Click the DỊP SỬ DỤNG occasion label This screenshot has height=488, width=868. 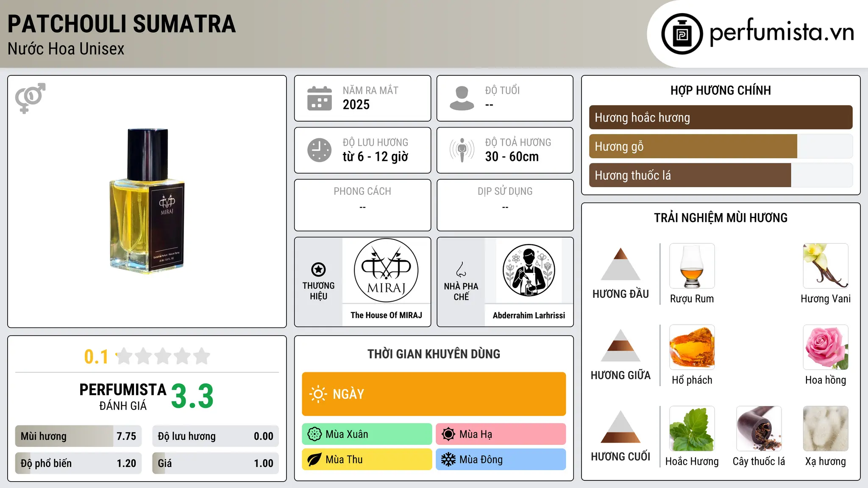point(505,191)
